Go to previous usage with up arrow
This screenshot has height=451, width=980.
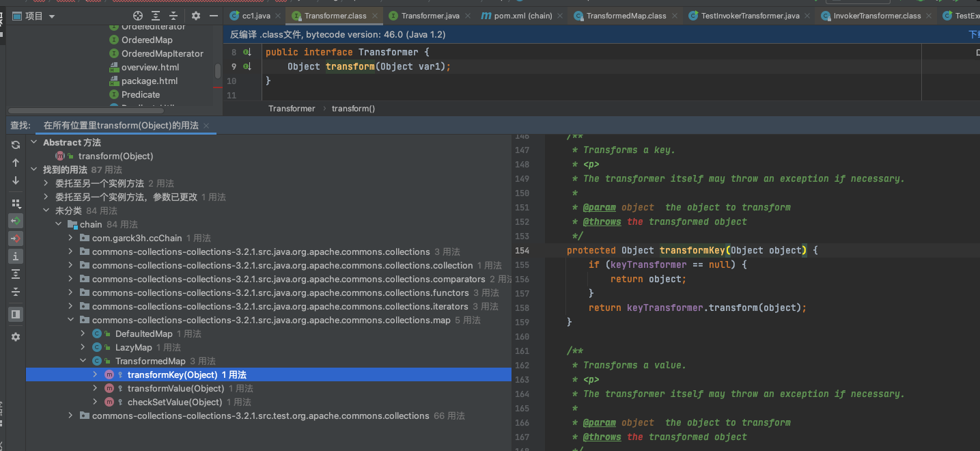(16, 163)
